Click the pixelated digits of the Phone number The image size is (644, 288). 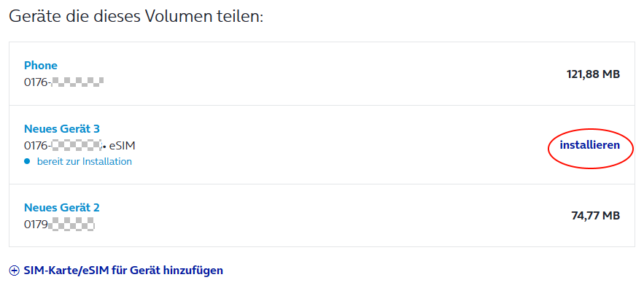tap(77, 82)
